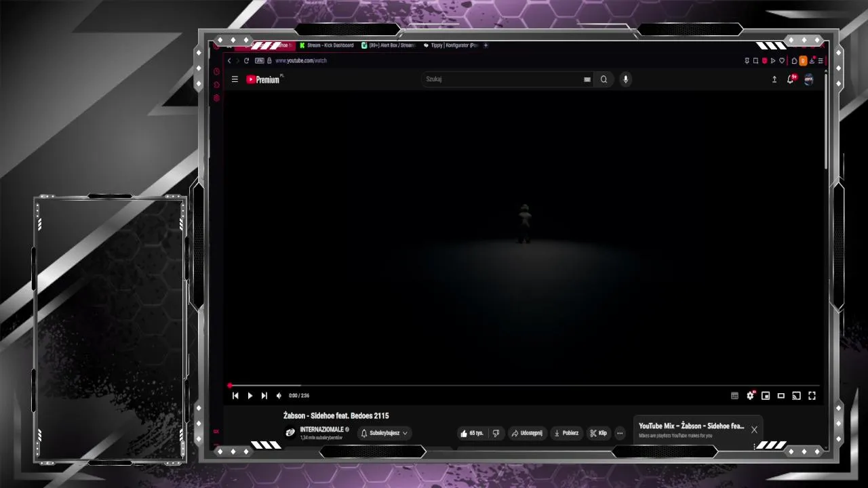Click the 0:00 / 2:36 time display
This screenshot has width=868, height=488.
pos(299,396)
